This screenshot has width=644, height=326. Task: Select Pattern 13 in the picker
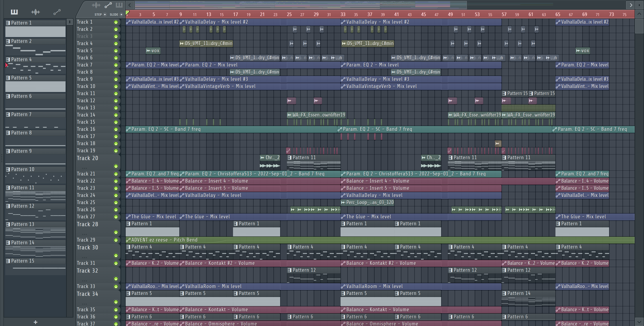36,230
